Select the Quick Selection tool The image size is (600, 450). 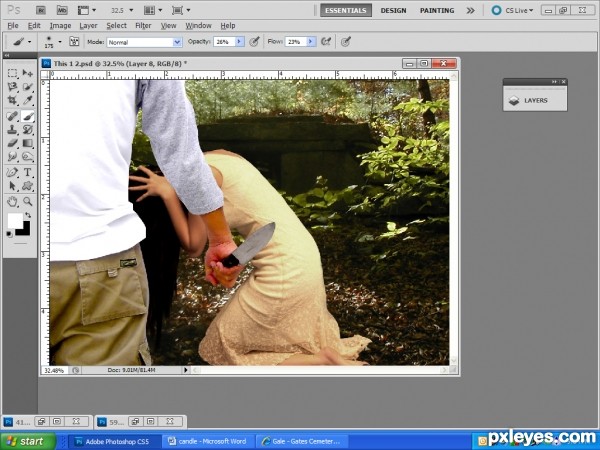click(x=28, y=87)
